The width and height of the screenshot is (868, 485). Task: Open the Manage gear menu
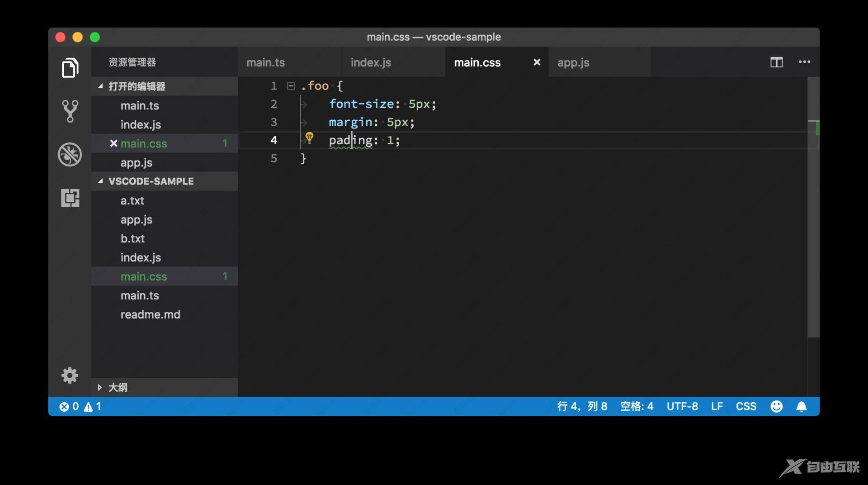point(70,375)
